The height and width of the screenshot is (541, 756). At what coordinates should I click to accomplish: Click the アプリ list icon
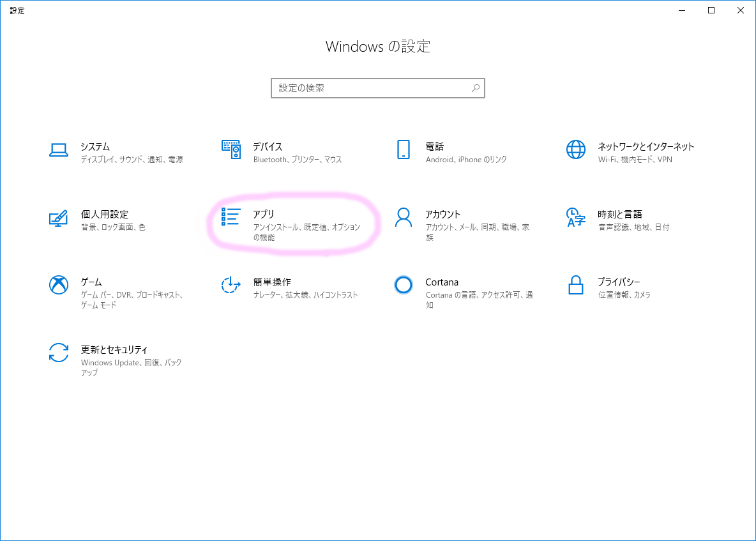[231, 217]
